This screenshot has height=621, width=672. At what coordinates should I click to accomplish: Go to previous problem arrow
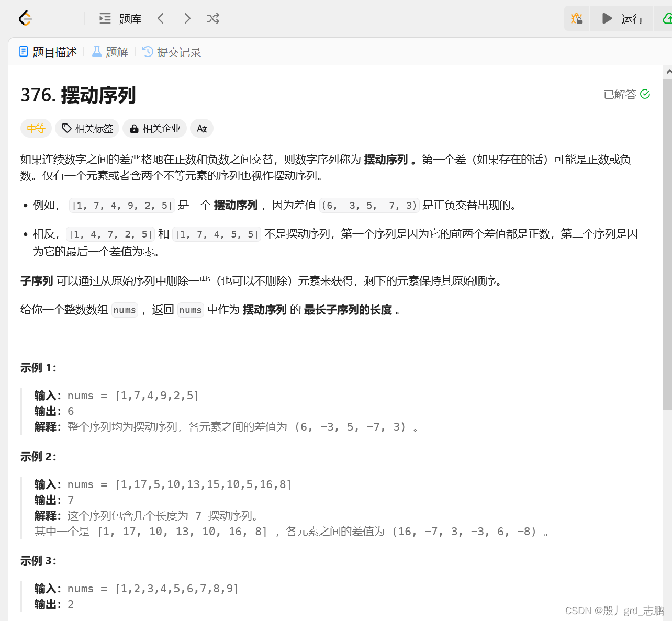(x=161, y=19)
